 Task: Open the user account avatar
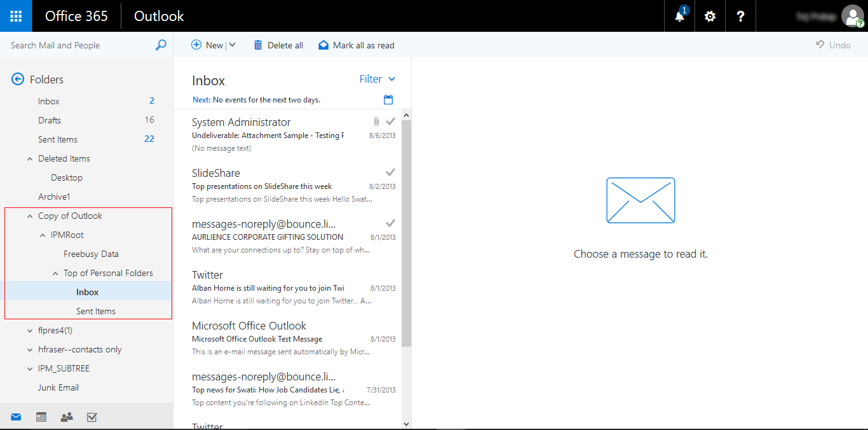(x=851, y=16)
